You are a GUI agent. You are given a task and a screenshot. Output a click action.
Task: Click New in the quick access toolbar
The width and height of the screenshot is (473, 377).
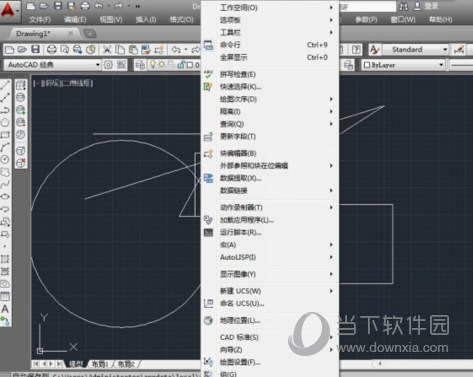(31, 6)
